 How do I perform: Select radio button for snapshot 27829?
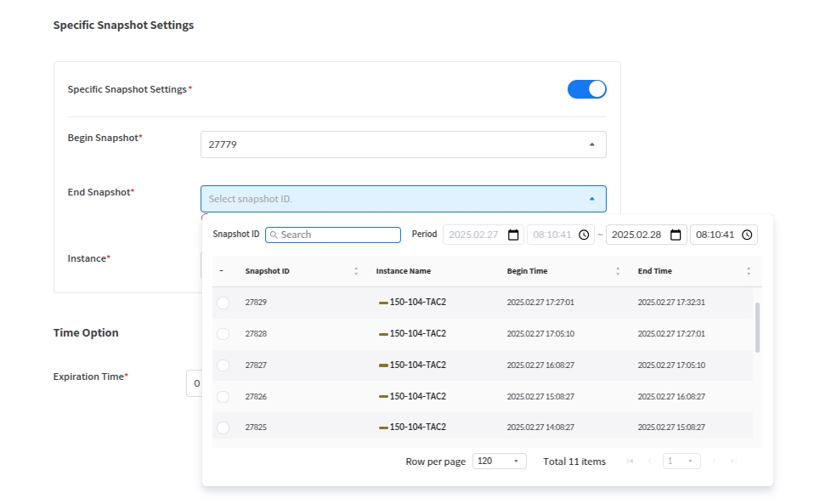tap(223, 303)
